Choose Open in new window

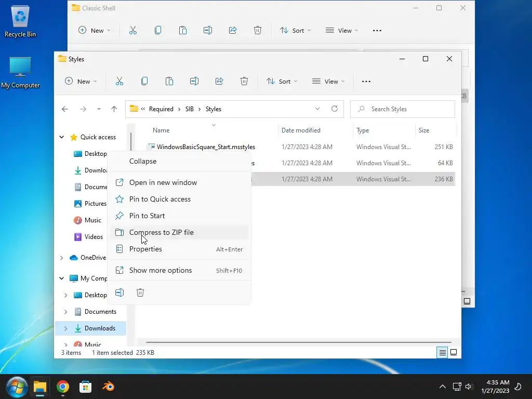click(179, 182)
